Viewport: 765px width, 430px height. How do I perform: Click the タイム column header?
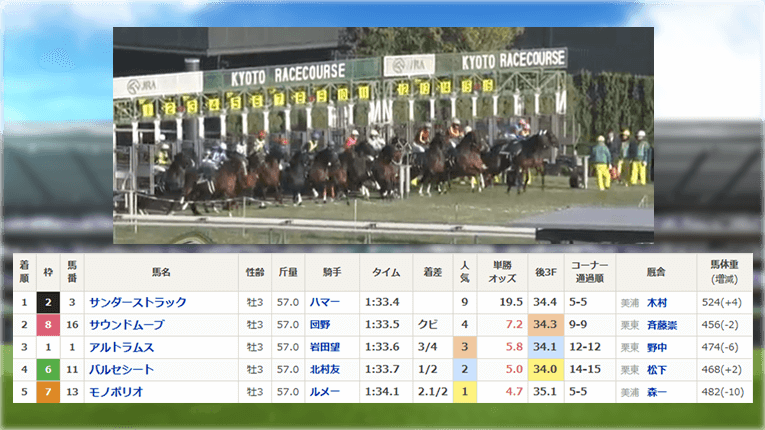[x=386, y=272]
